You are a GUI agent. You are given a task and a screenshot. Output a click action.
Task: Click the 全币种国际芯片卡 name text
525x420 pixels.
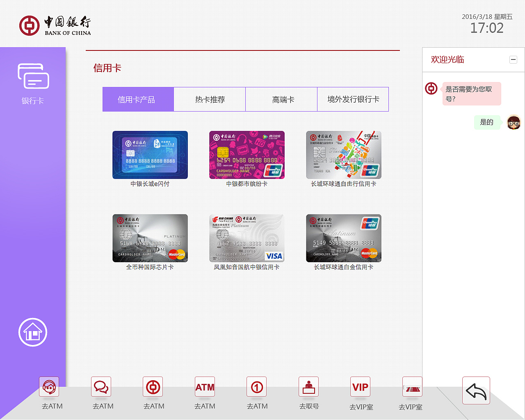click(x=150, y=267)
